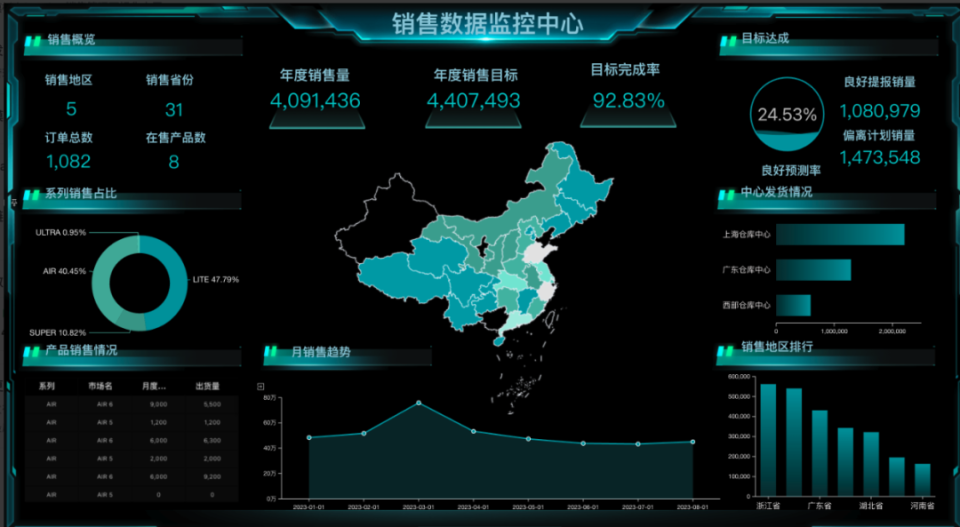Select the 西部仓库中心 shipping bar

[x=793, y=305]
